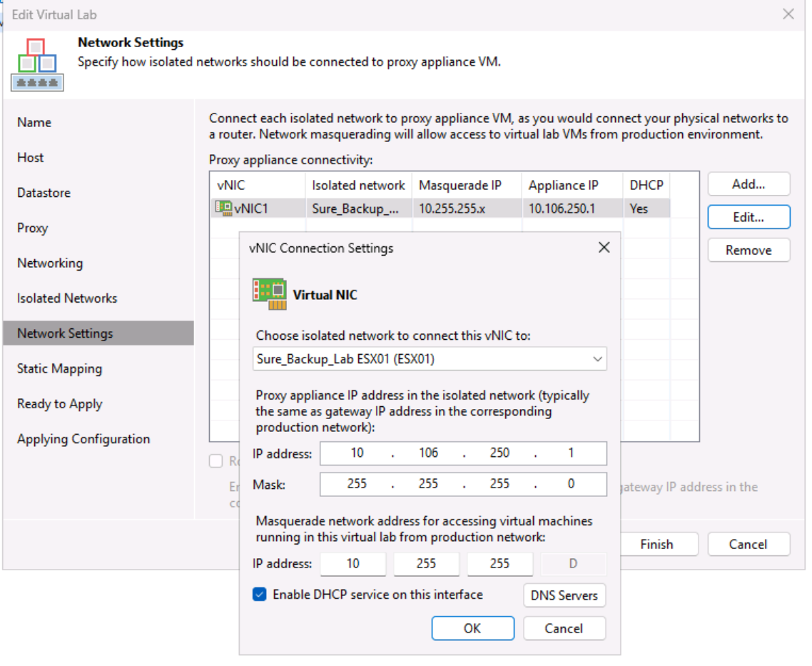The width and height of the screenshot is (812, 666).
Task: Click the Virtual NIC card icon
Action: [269, 293]
